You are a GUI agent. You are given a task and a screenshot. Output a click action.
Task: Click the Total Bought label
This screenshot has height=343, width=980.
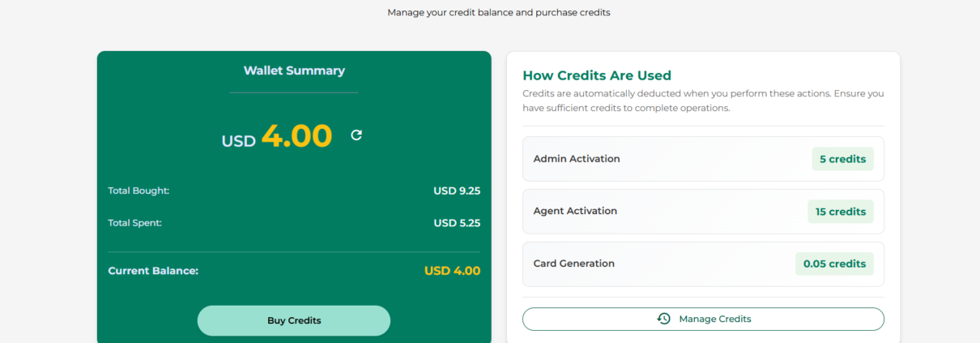(x=138, y=191)
